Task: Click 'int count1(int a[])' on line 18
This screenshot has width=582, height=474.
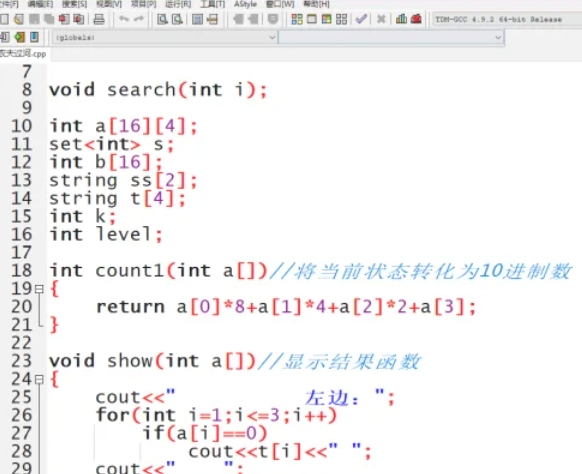Action: pos(158,271)
